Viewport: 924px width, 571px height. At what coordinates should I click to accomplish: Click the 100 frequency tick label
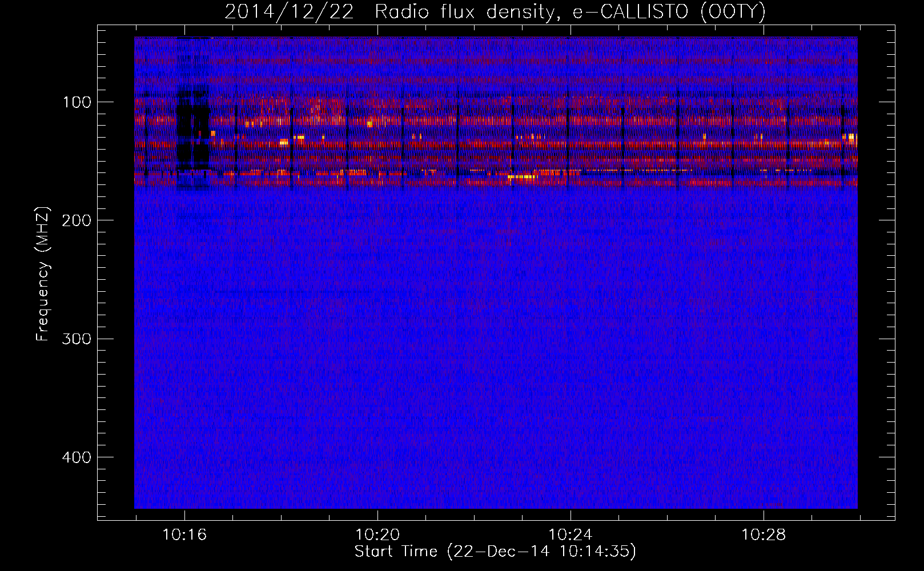click(77, 102)
